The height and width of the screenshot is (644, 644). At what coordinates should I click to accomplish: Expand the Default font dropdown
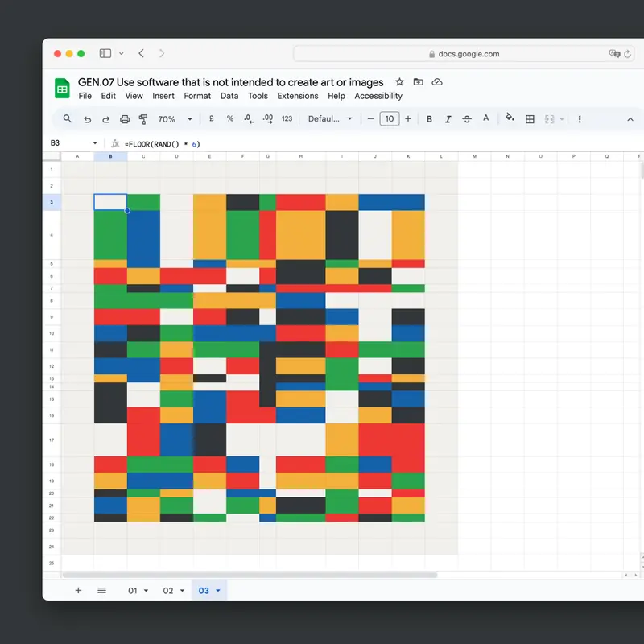pos(330,119)
